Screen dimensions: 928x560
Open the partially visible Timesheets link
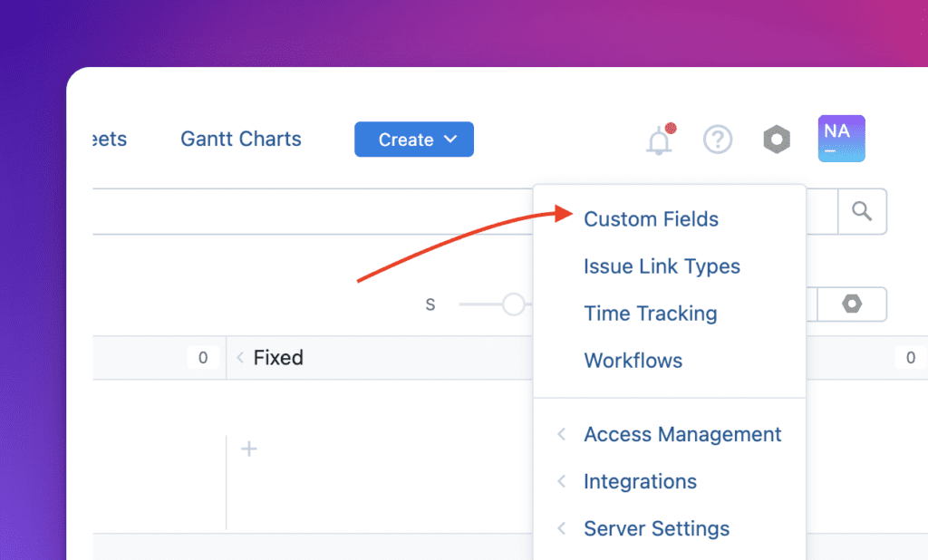(111, 140)
